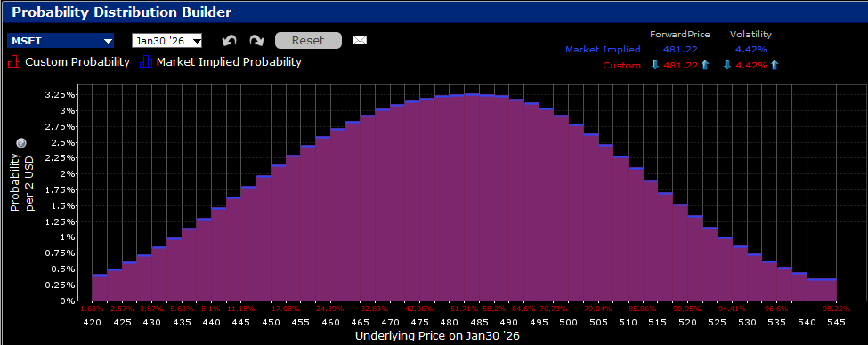Click the 79.04% cumulative probability label
Screen dimensions: 868x345
(x=598, y=309)
